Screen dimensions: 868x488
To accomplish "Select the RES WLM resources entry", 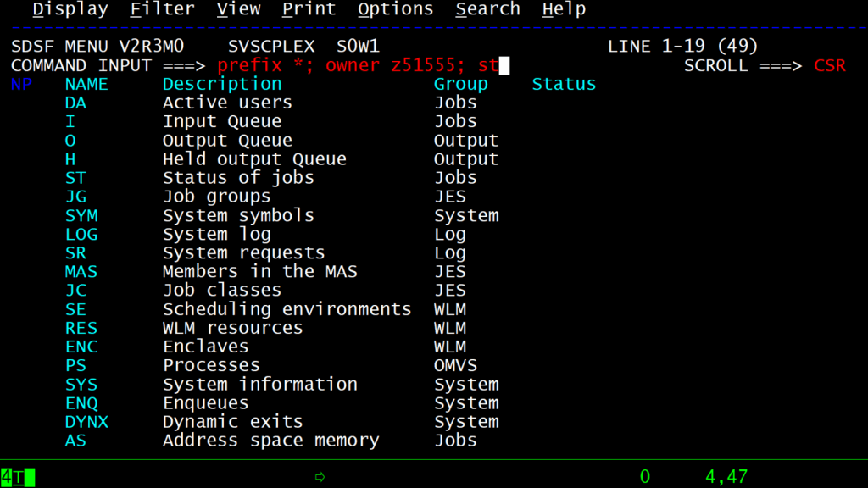I will [x=81, y=328].
